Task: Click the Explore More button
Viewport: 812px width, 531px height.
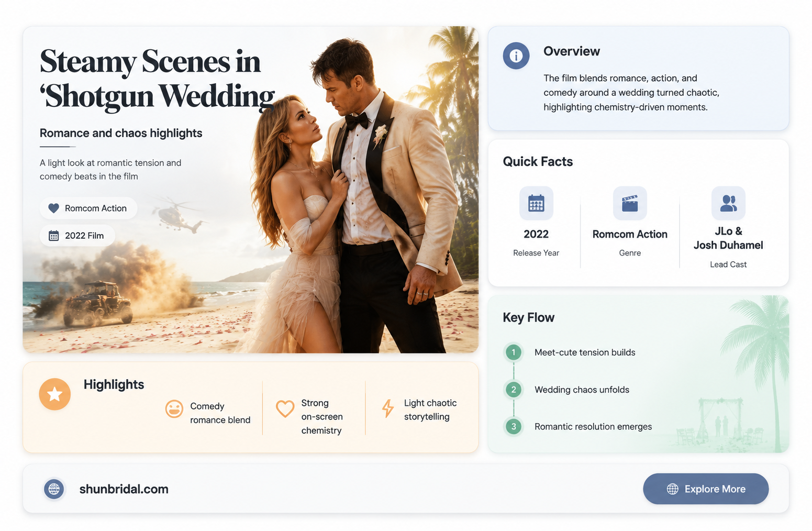Action: pyautogui.click(x=706, y=489)
